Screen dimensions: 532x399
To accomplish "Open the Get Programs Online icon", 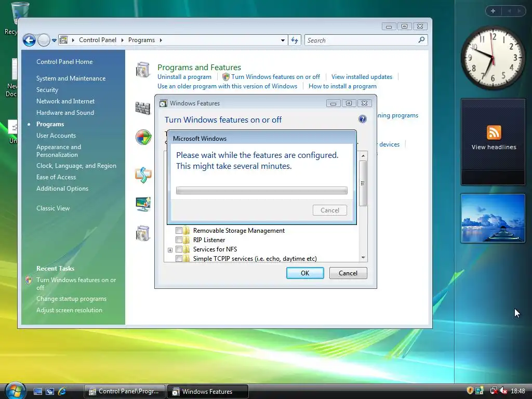I will pyautogui.click(x=143, y=233).
